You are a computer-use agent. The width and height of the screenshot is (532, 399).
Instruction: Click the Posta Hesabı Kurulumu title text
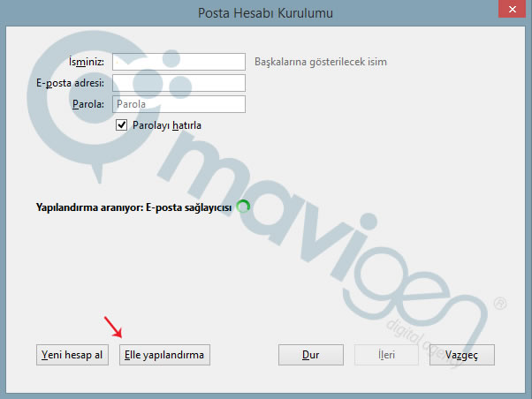[x=265, y=13]
